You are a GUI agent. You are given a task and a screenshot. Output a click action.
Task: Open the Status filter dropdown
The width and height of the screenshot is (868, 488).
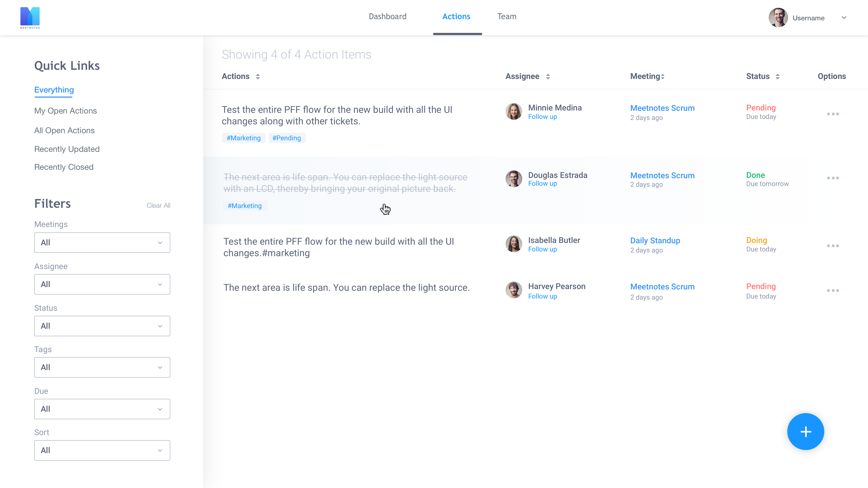102,326
